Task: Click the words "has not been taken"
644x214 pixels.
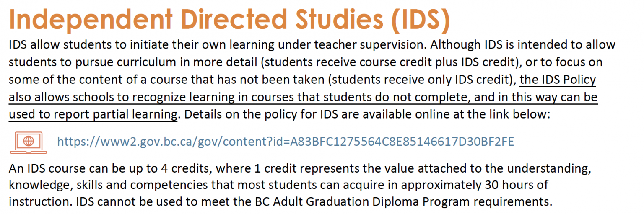Action: point(287,80)
